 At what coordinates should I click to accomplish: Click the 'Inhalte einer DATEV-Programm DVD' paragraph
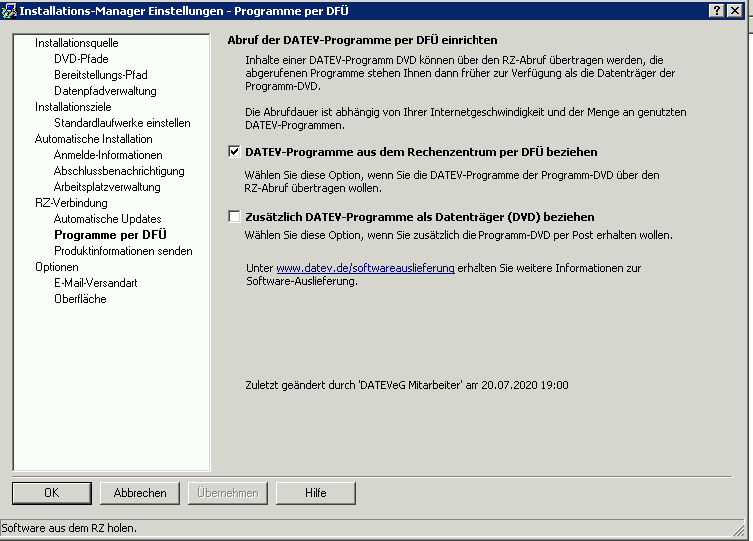click(460, 73)
